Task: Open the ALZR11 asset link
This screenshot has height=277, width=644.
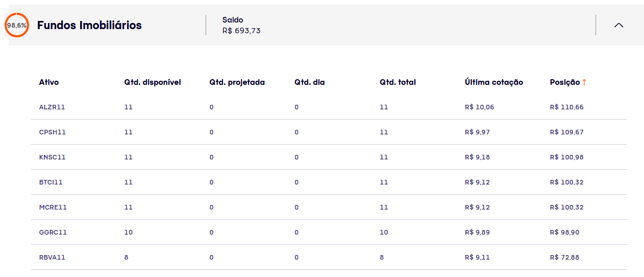Action: (x=52, y=107)
